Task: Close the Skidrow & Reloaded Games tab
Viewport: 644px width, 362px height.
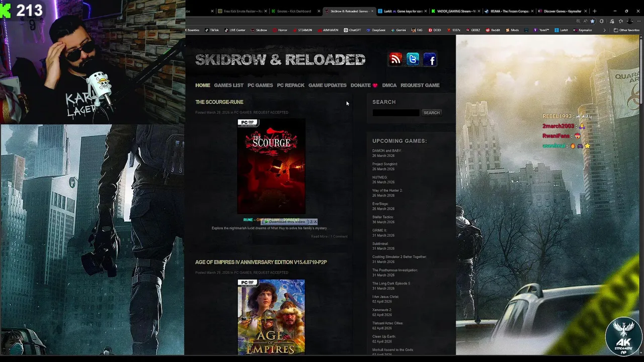Action: (x=372, y=11)
